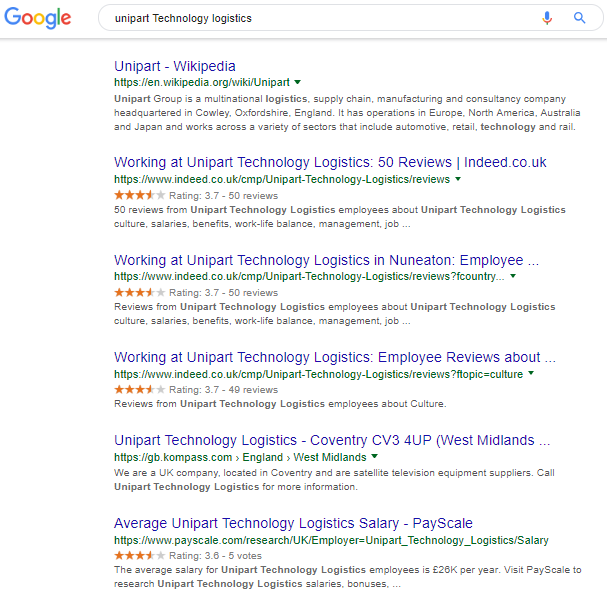Click the payscale.com research URL text
The image size is (607, 599).
[331, 540]
